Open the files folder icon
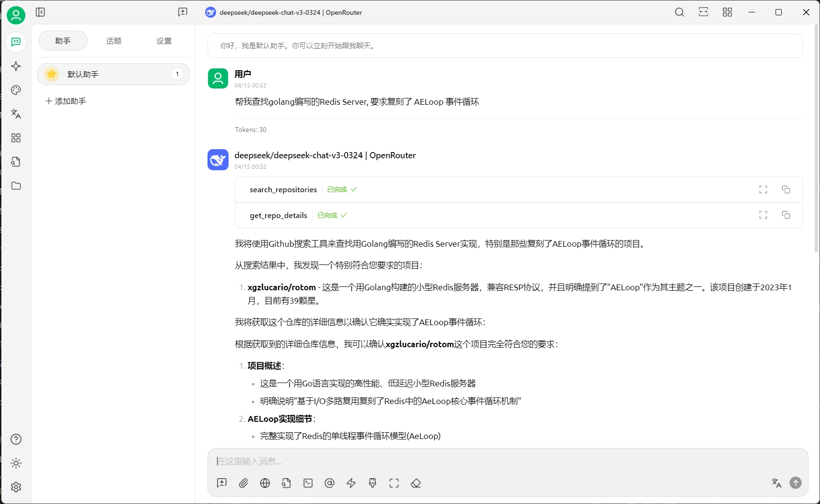Screen dimensions: 820x504 [x=16, y=186]
